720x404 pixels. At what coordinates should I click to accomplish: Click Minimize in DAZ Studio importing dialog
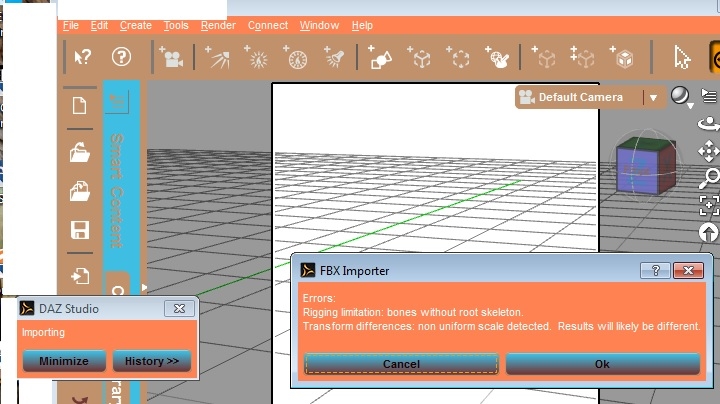pos(64,361)
